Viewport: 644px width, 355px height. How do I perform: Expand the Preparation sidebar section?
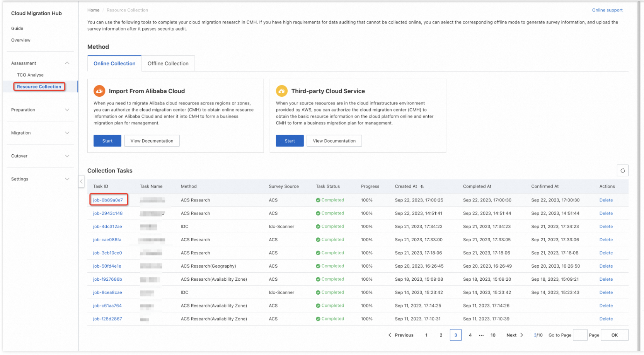coord(67,110)
